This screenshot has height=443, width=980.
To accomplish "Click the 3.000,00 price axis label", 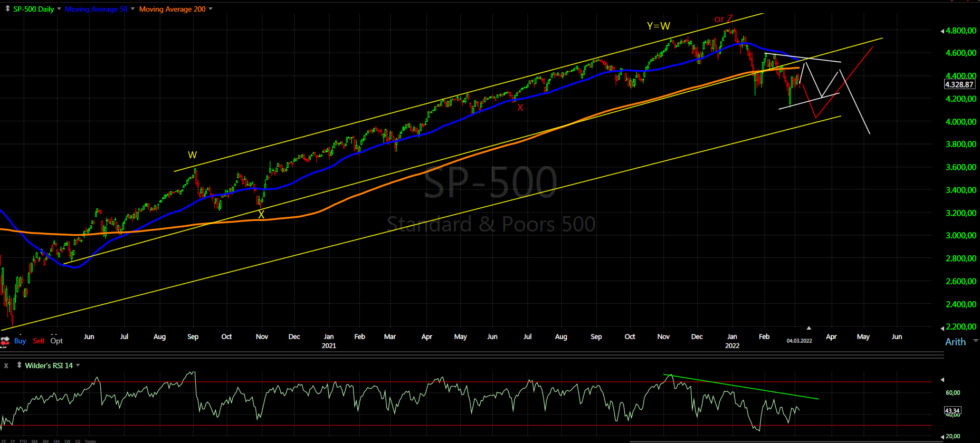I will (x=961, y=235).
